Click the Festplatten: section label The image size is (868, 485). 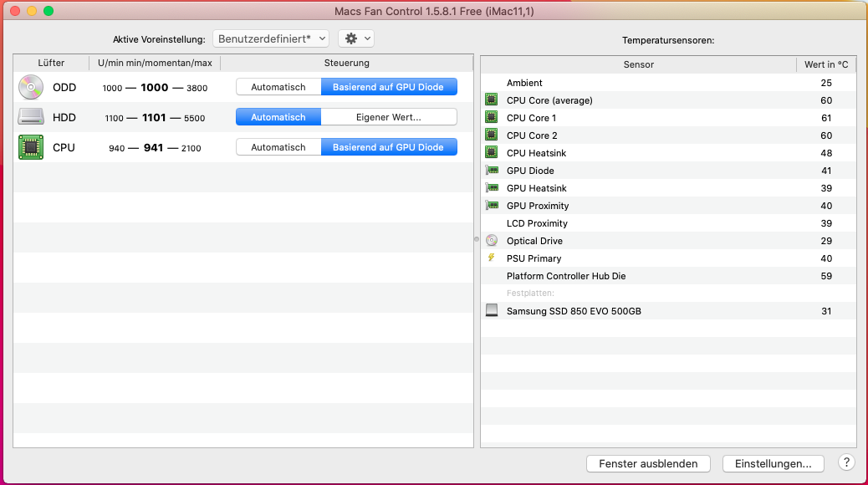(x=530, y=293)
